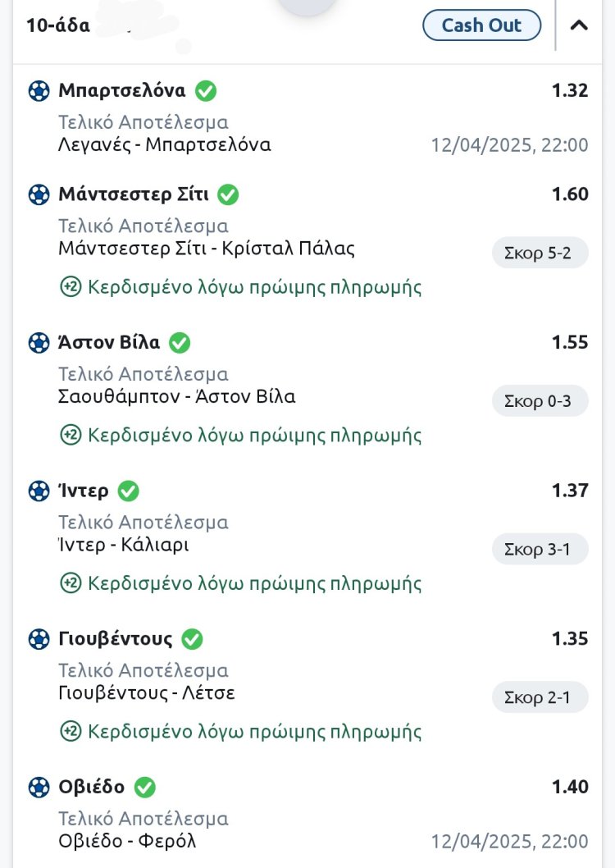
Task: Click the +2 early payout icon under Γιουβέντους
Action: click(x=71, y=731)
